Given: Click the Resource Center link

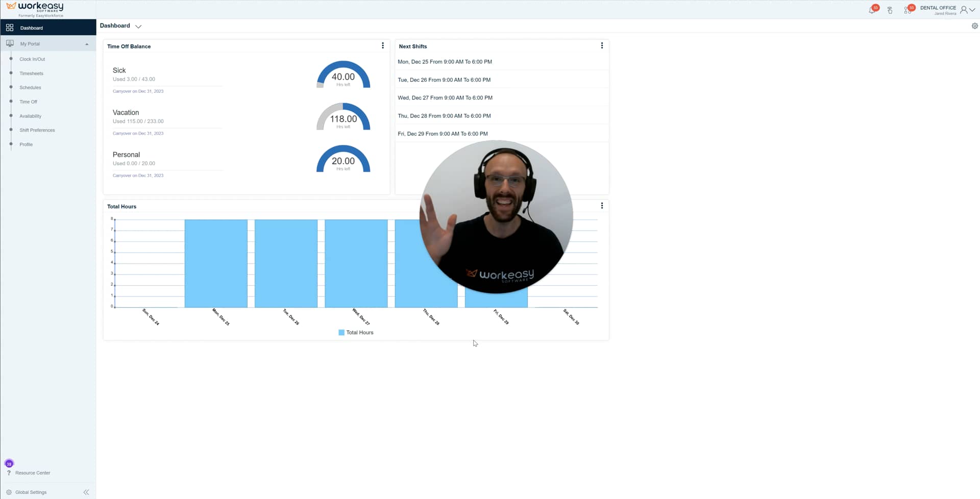Looking at the screenshot, I should [33, 472].
